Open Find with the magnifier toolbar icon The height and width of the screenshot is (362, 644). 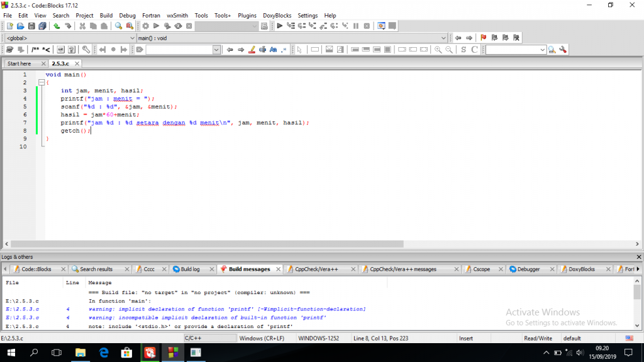[118, 26]
